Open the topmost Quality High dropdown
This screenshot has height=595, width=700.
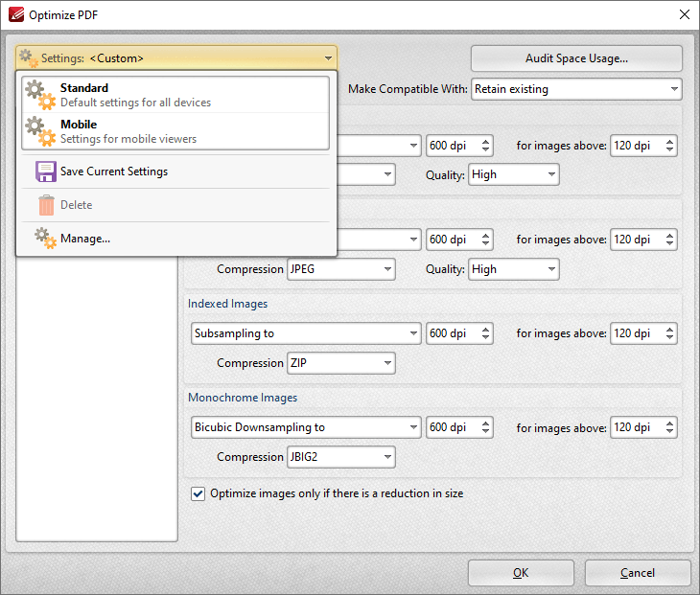[x=513, y=174]
